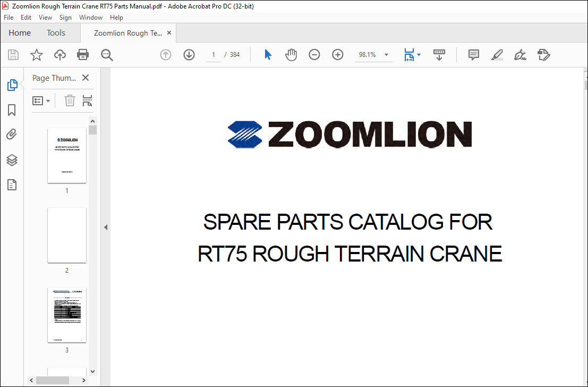This screenshot has width=588, height=387.
Task: Print the parts manual
Action: point(83,55)
